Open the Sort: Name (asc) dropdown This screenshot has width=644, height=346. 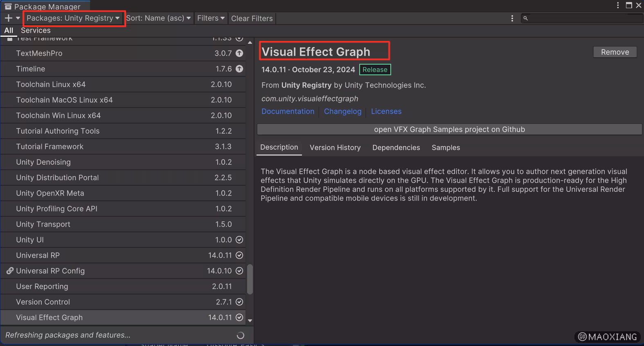158,18
